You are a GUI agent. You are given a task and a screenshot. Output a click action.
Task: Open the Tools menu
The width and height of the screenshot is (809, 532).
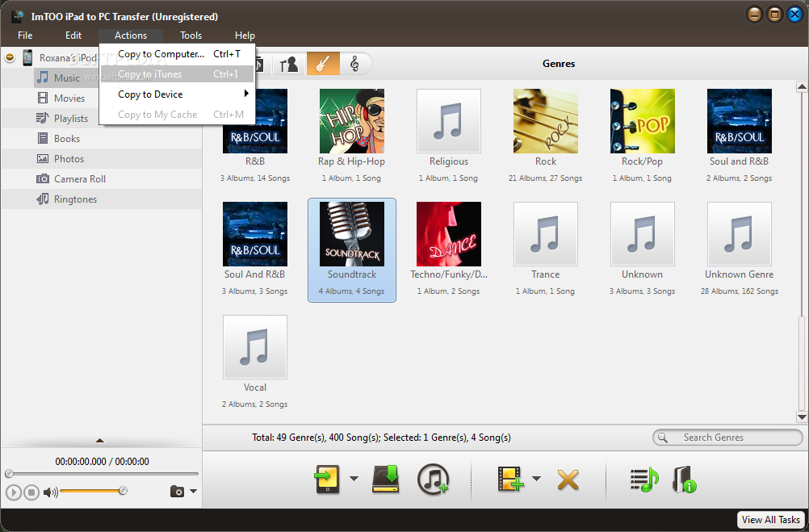point(191,35)
